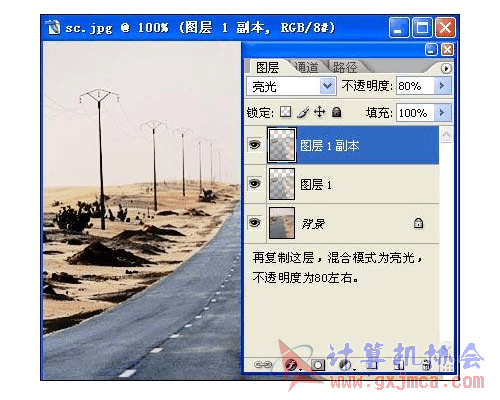Screen dimensions: 500x400
Task: Hide the 图层 1 layer eye
Action: (255, 184)
